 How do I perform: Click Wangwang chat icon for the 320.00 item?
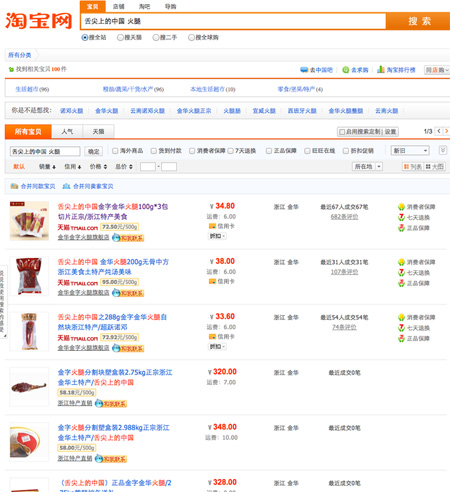point(111,404)
